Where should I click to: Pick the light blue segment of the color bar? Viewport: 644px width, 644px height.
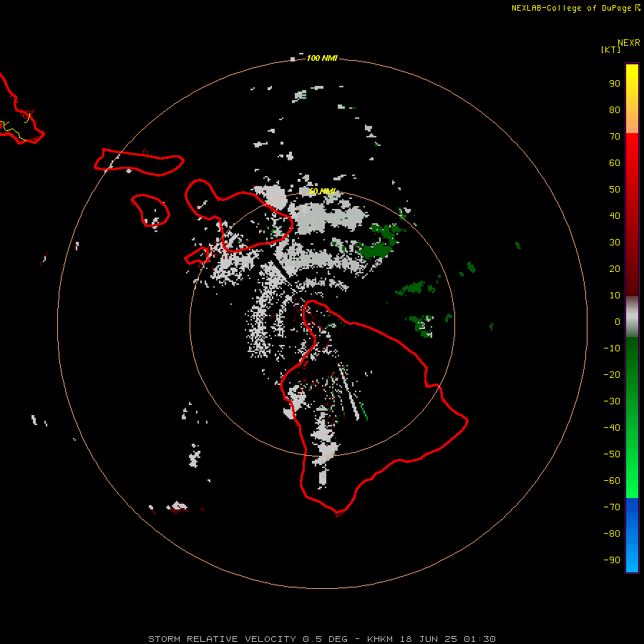tap(632, 557)
